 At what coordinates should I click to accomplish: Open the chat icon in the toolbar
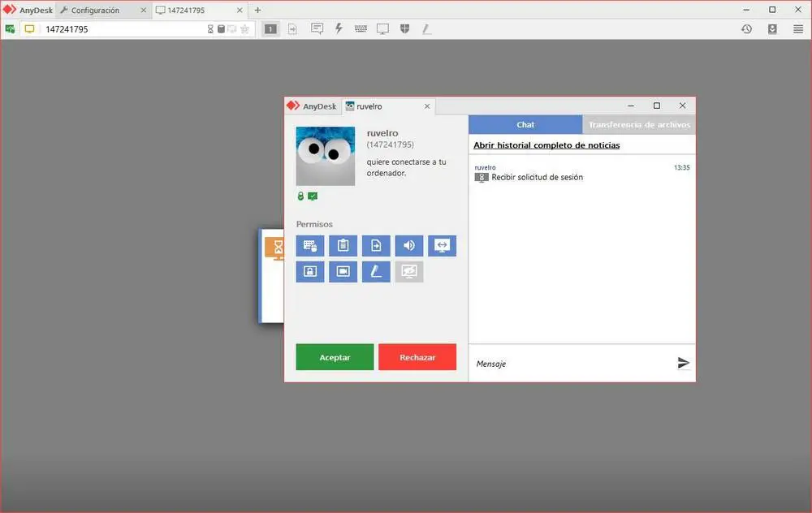(x=317, y=29)
